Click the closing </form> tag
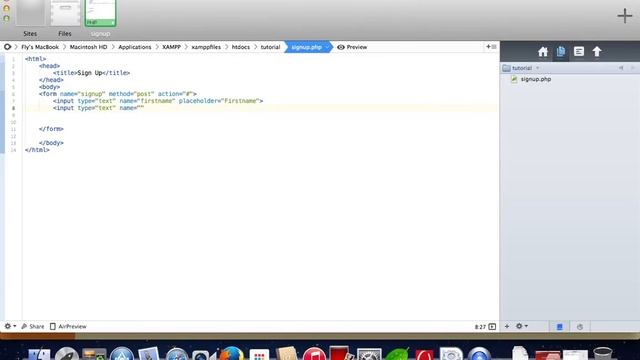 [x=51, y=129]
